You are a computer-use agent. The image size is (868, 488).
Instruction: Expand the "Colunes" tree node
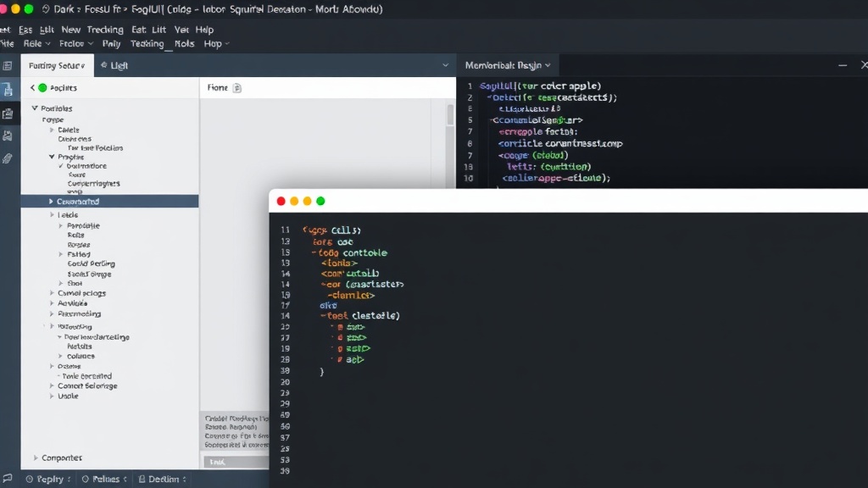(x=61, y=357)
